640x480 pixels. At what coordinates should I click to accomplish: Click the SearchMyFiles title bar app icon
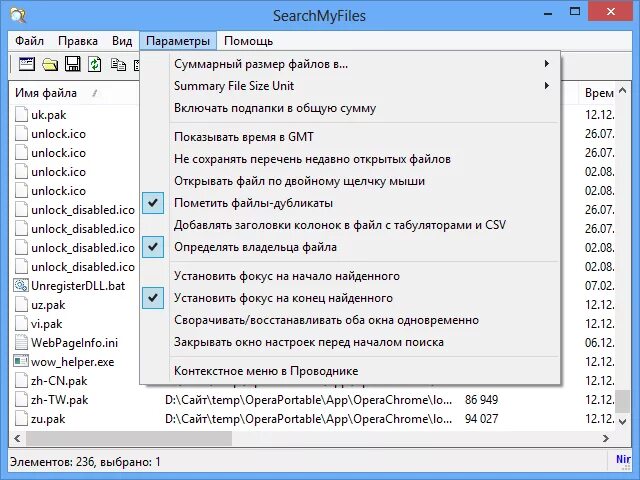click(x=18, y=16)
